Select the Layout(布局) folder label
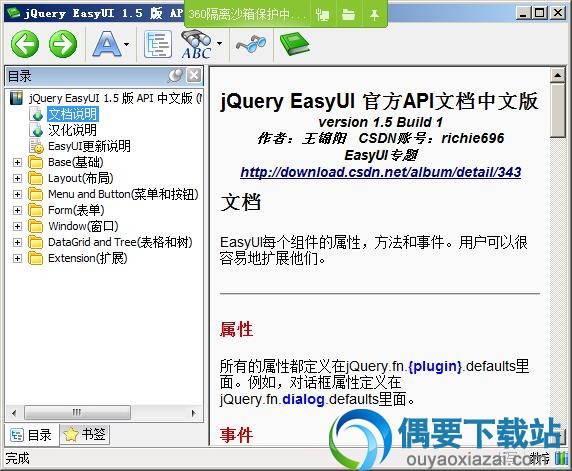572x471 pixels. [x=81, y=178]
